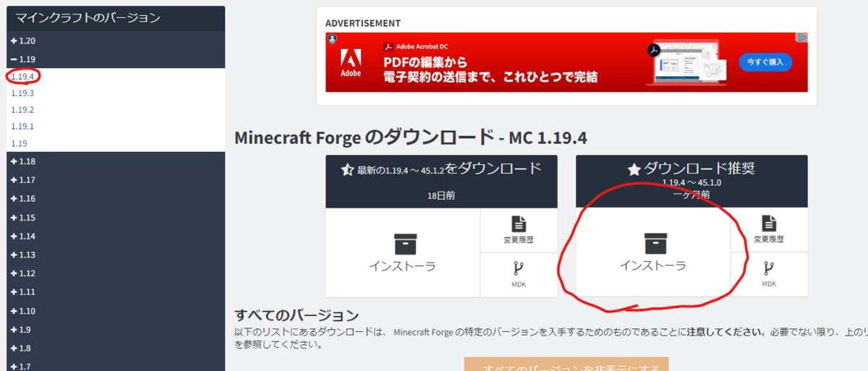
Task: Click the 今すぐ購入 button in ad
Action: [765, 62]
